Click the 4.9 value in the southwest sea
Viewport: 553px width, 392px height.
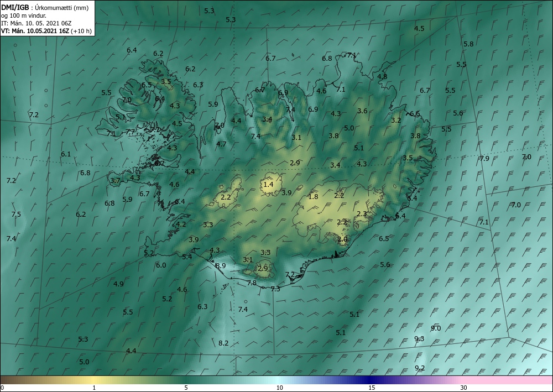[119, 284]
